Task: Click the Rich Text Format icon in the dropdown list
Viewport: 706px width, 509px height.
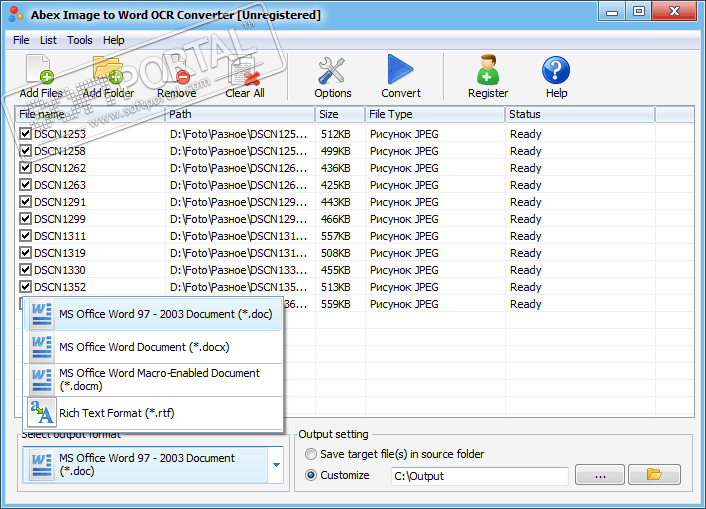Action: click(42, 413)
